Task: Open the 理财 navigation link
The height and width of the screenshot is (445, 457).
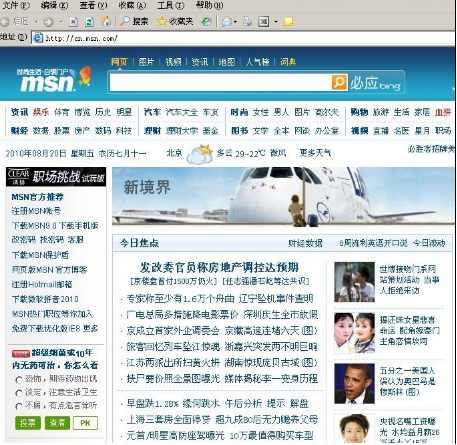Action: click(x=152, y=131)
